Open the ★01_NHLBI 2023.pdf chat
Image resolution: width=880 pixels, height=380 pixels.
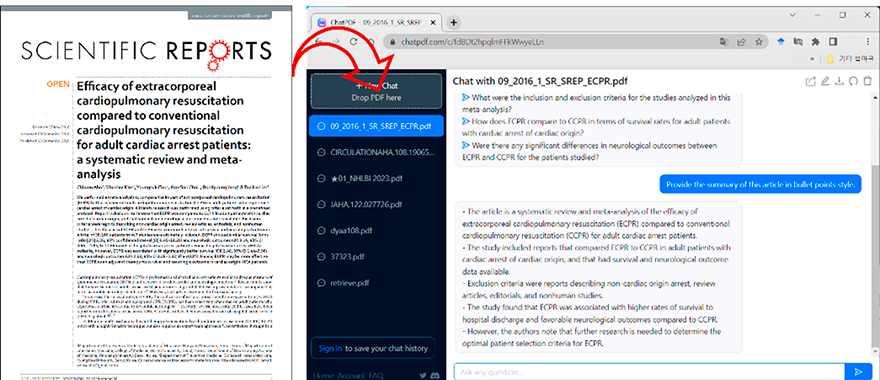(376, 178)
